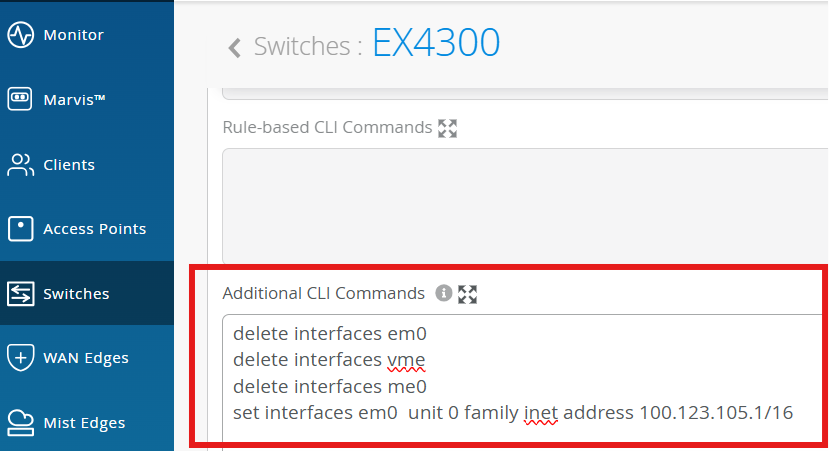The image size is (829, 451).
Task: Click the Mist Edges cloud icon
Action: tap(20, 422)
